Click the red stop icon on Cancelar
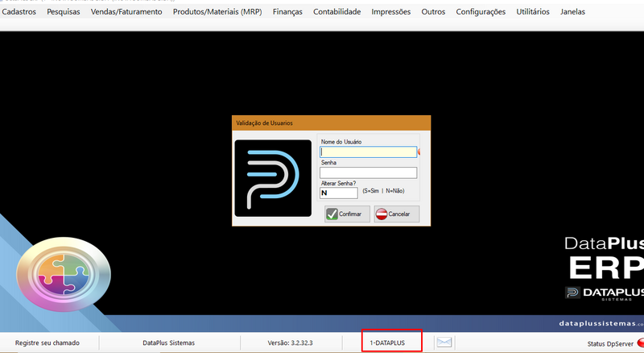 pyautogui.click(x=382, y=214)
